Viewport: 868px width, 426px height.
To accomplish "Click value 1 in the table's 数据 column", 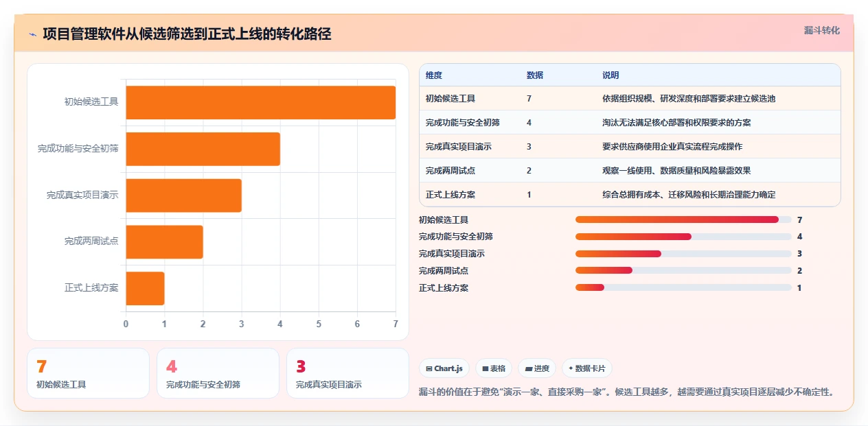I will click(x=529, y=195).
